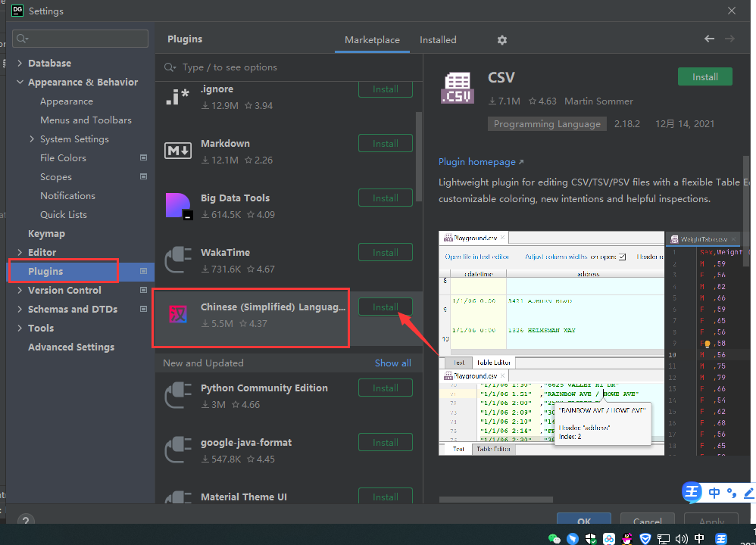
Task: Open the plugins gear settings menu
Action: coord(502,40)
